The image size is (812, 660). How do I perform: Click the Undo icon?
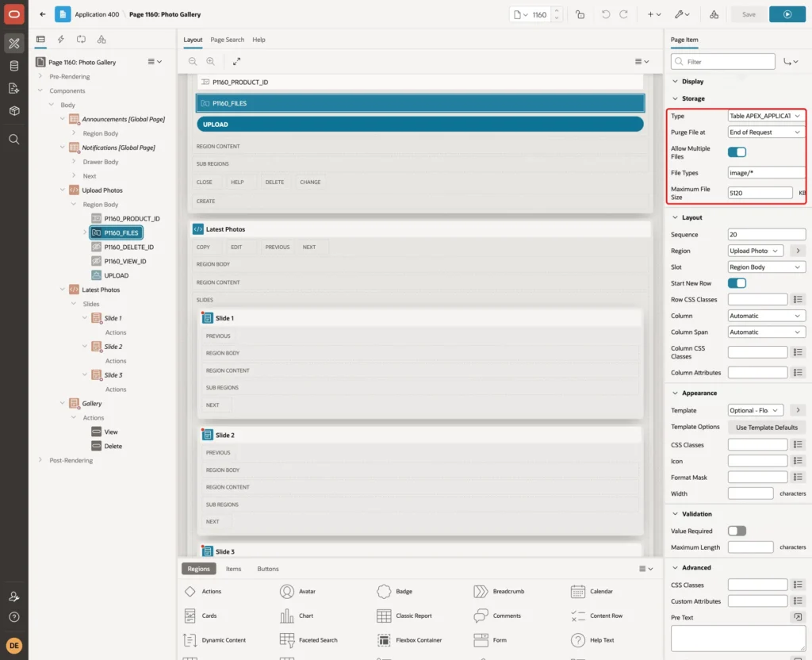point(605,14)
